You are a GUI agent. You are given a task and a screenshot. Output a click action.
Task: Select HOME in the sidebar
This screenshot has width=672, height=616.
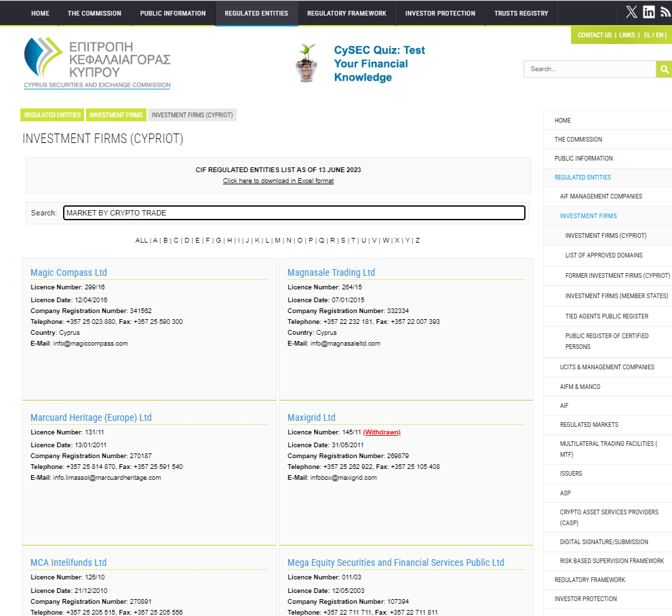pyautogui.click(x=608, y=121)
